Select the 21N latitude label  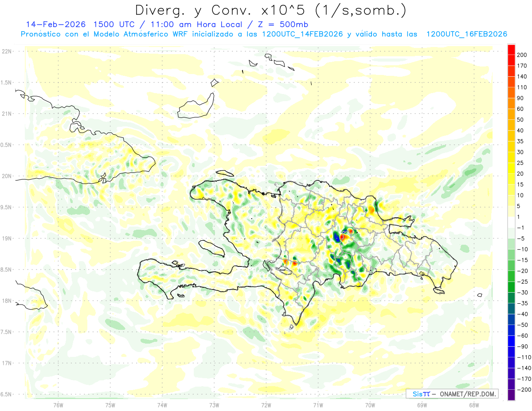tap(6, 114)
